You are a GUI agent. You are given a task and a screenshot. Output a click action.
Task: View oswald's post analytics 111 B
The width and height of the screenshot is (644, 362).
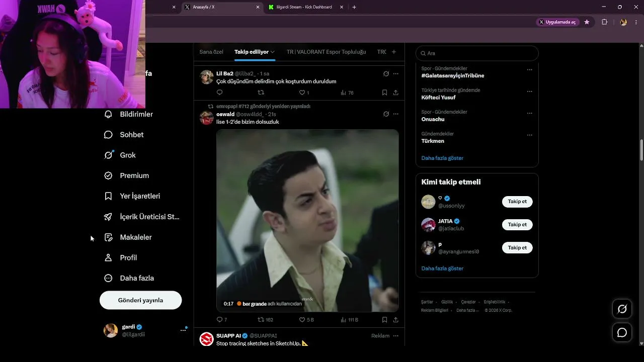click(x=350, y=320)
